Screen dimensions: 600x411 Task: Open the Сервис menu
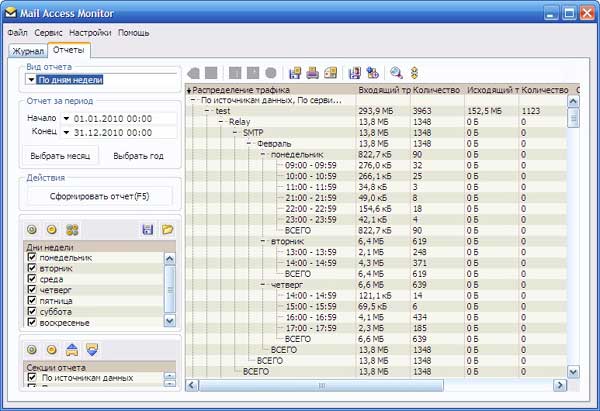48,33
